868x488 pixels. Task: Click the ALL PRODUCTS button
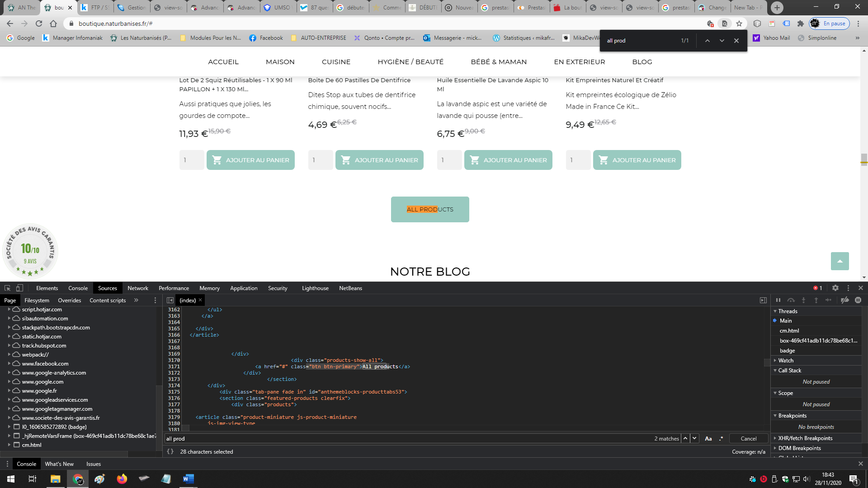coord(430,209)
